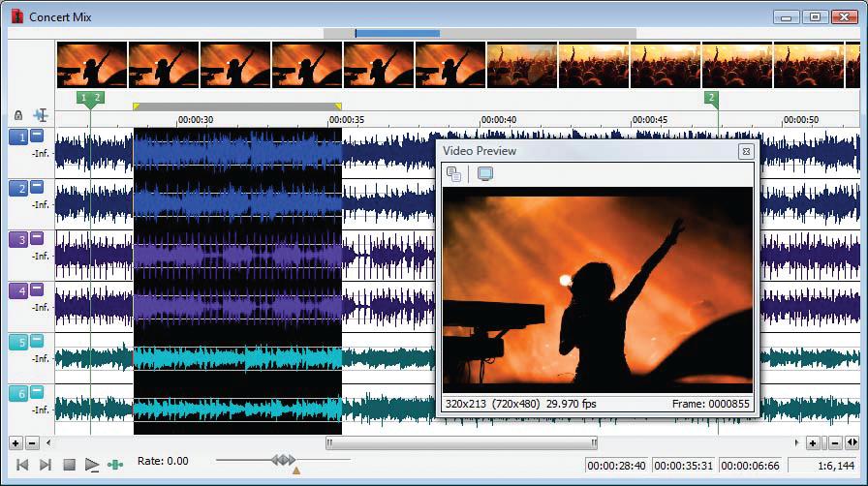Zoom out time with bottom-right minus button
The height and width of the screenshot is (486, 868).
pyautogui.click(x=836, y=442)
